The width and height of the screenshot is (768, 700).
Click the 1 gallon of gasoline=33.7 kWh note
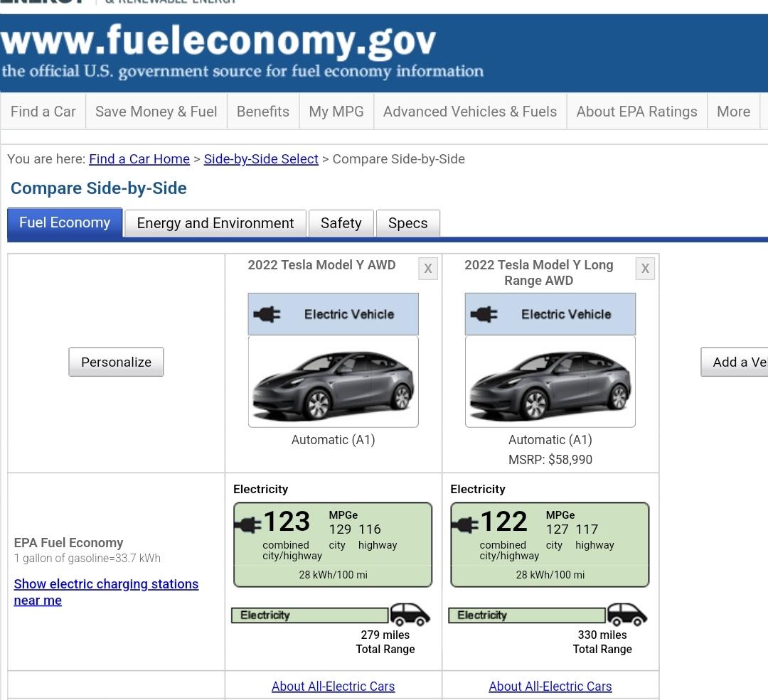point(87,558)
